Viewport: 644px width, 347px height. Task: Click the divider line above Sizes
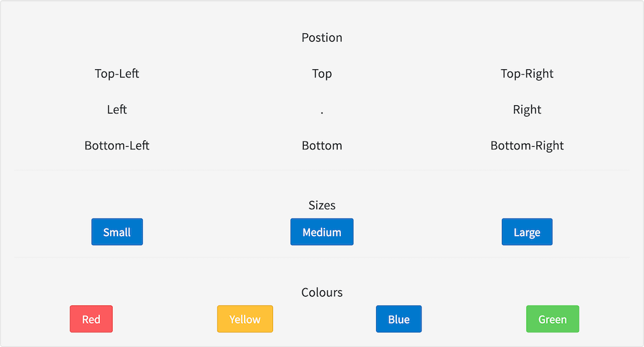coord(322,170)
